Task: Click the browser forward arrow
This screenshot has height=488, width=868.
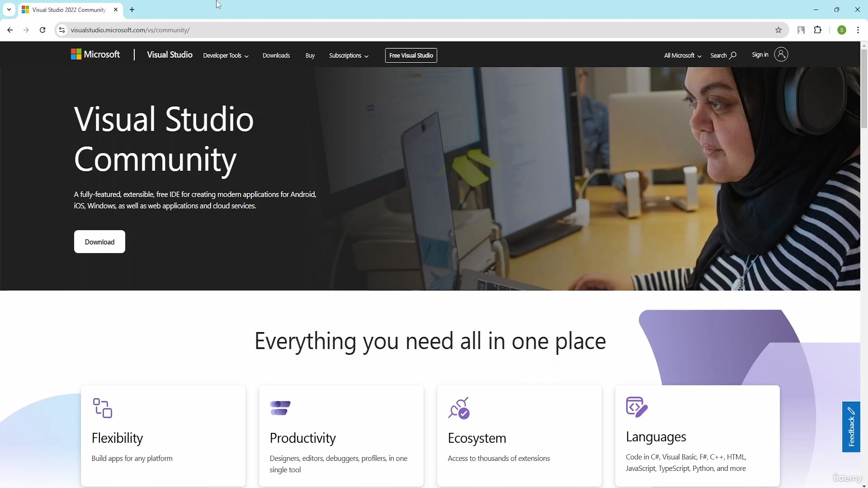Action: [x=26, y=30]
